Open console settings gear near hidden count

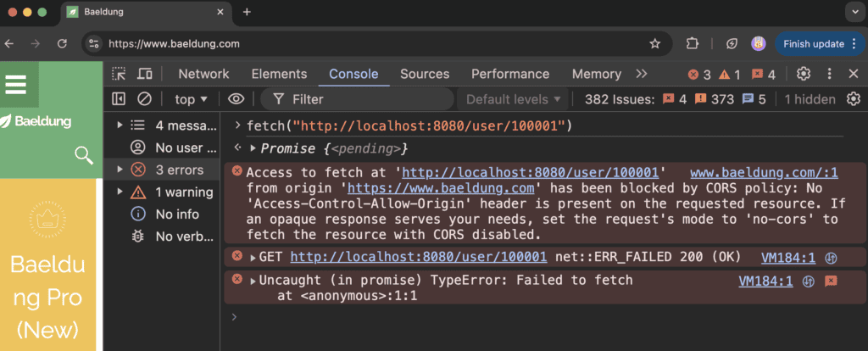click(x=853, y=99)
